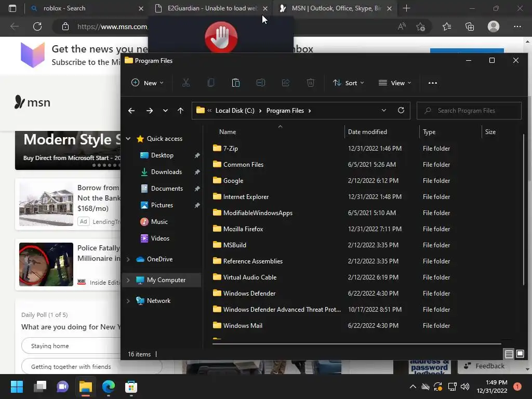
Task: Expand the My Computer tree node
Action: (128, 280)
